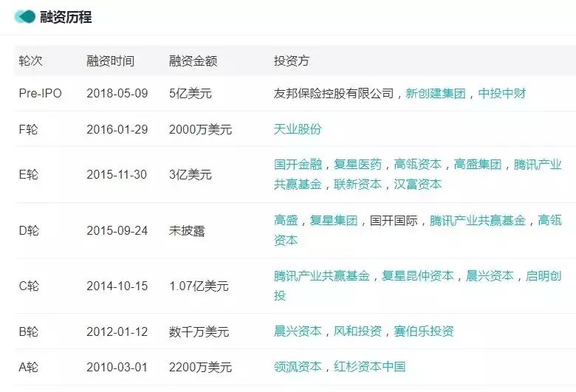Select the E轮 round cell
Viewport: 576px width, 392px height.
pos(28,174)
